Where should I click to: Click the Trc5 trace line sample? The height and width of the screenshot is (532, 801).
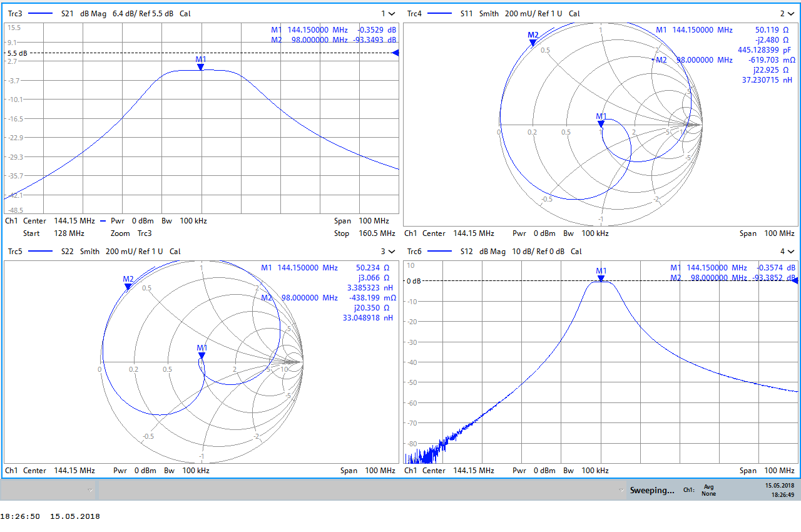pos(41,251)
